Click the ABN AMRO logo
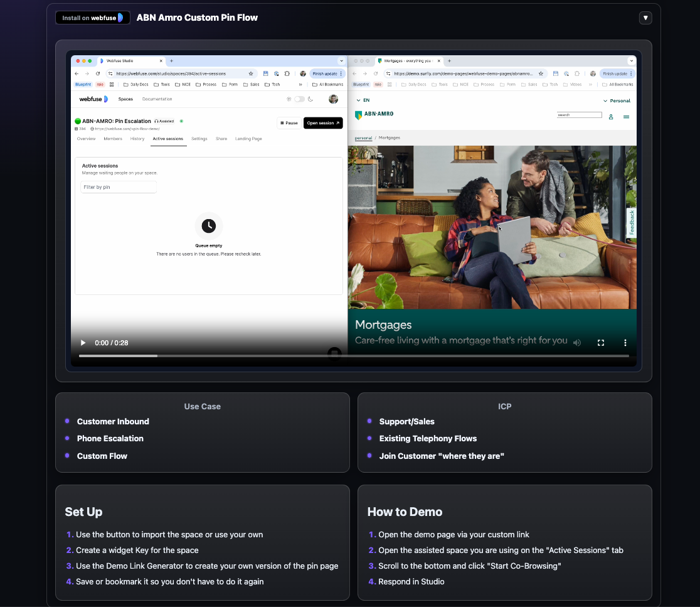 click(x=374, y=114)
